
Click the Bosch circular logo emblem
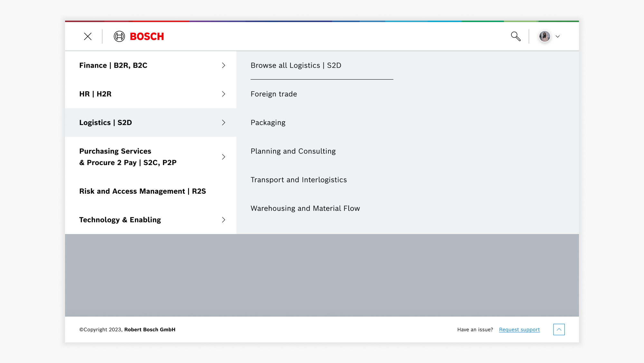coord(119,36)
